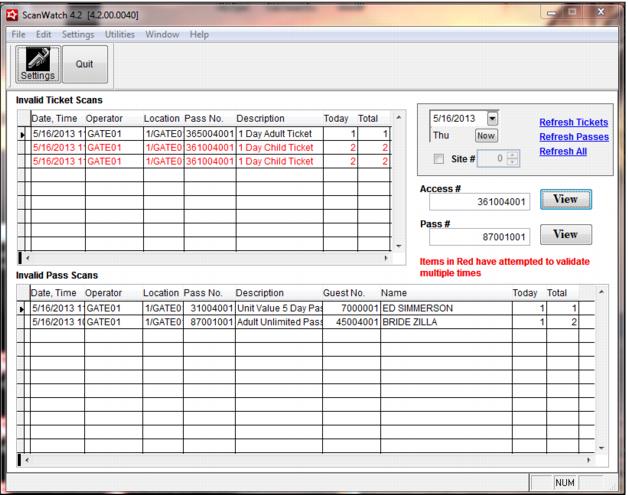This screenshot has height=495, width=628.
Task: Click Refresh Tickets link
Action: pyautogui.click(x=575, y=122)
